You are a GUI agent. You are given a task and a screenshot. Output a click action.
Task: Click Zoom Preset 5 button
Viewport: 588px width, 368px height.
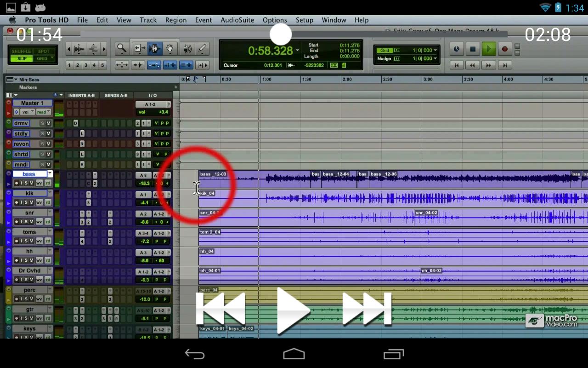tap(102, 65)
